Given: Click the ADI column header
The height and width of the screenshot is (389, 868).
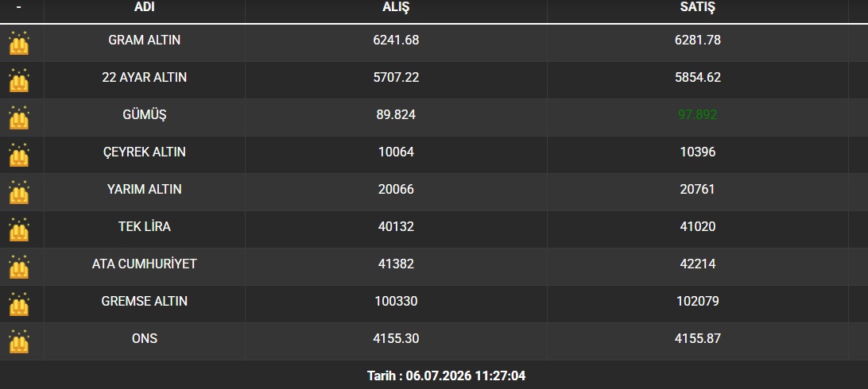Looking at the screenshot, I should [145, 7].
